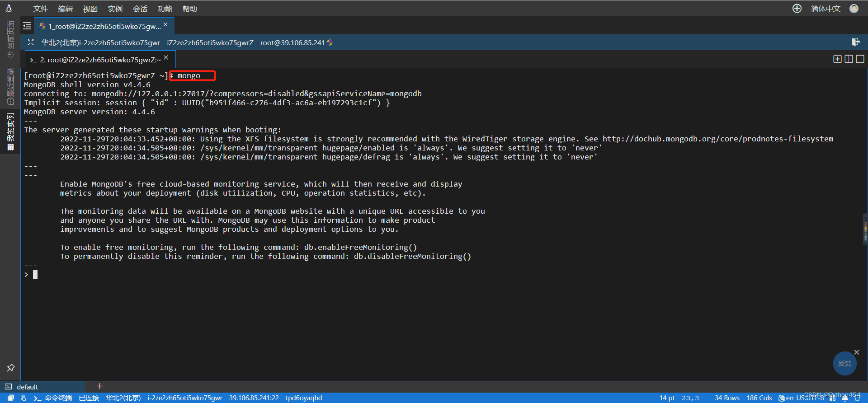Click the grid layout icon in status bar
The width and height of the screenshot is (868, 403).
click(832, 398)
